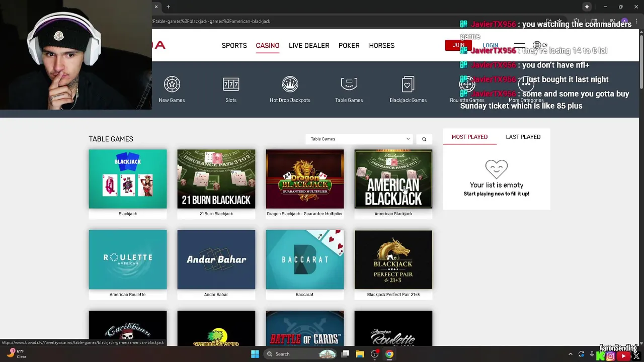The height and width of the screenshot is (362, 644).
Task: Click the 'Blackjack Perfect Pair 21+3' title
Action: click(x=393, y=295)
